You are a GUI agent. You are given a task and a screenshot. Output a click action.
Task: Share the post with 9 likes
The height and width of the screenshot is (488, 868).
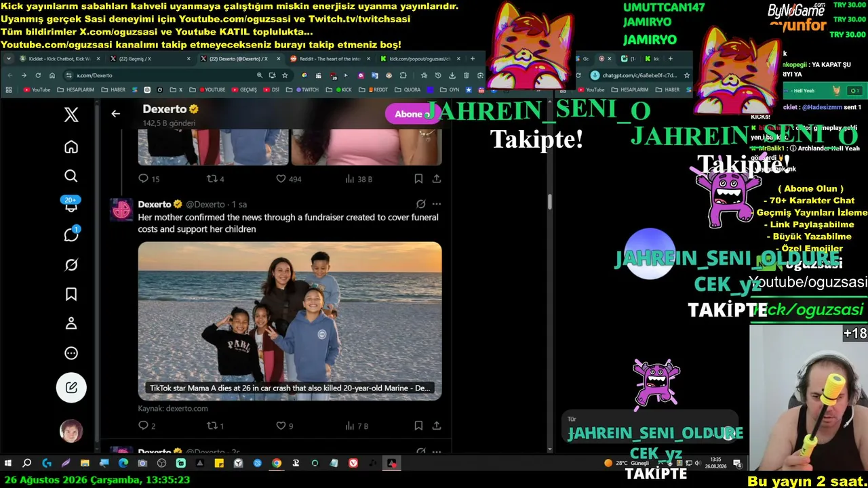[x=437, y=426]
